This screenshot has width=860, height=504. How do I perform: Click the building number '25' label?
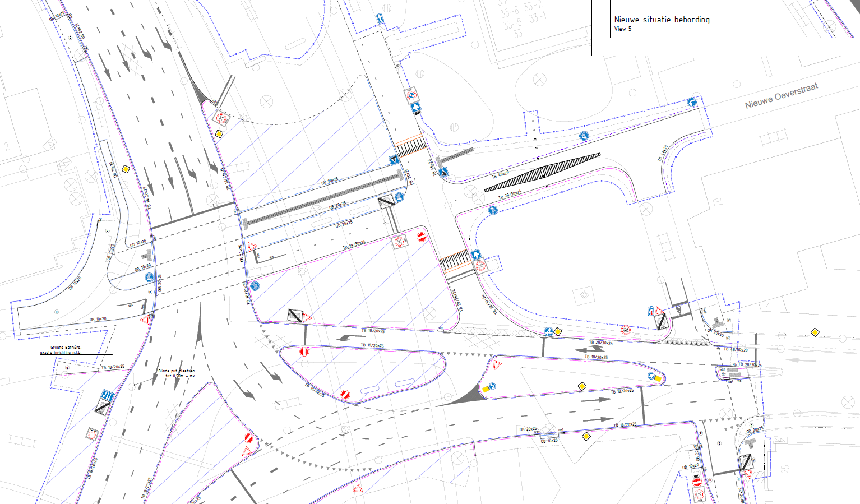coord(785,469)
